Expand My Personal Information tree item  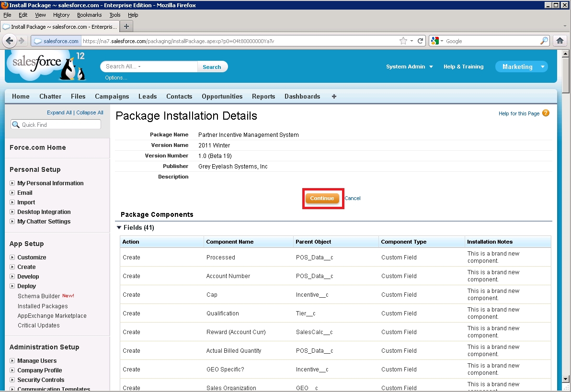point(12,183)
